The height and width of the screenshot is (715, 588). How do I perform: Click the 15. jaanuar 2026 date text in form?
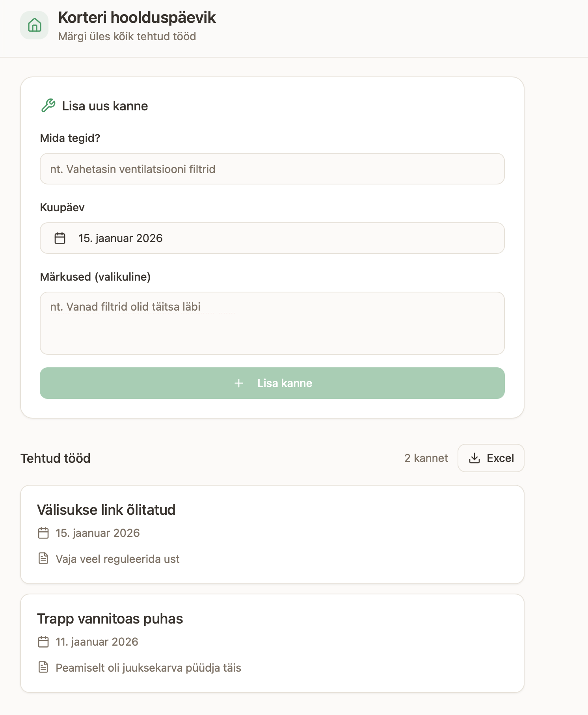[x=121, y=238]
